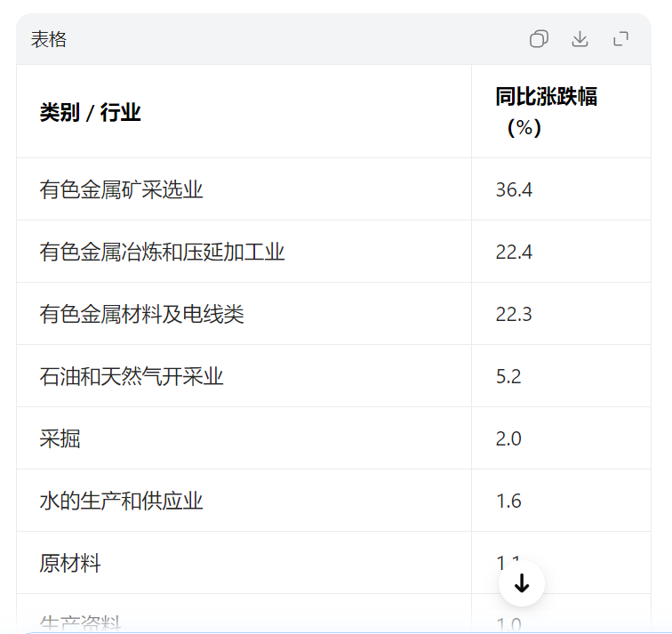Select the '同比涨跌幅 (%)' column header
This screenshot has width=672, height=634.
point(546,111)
